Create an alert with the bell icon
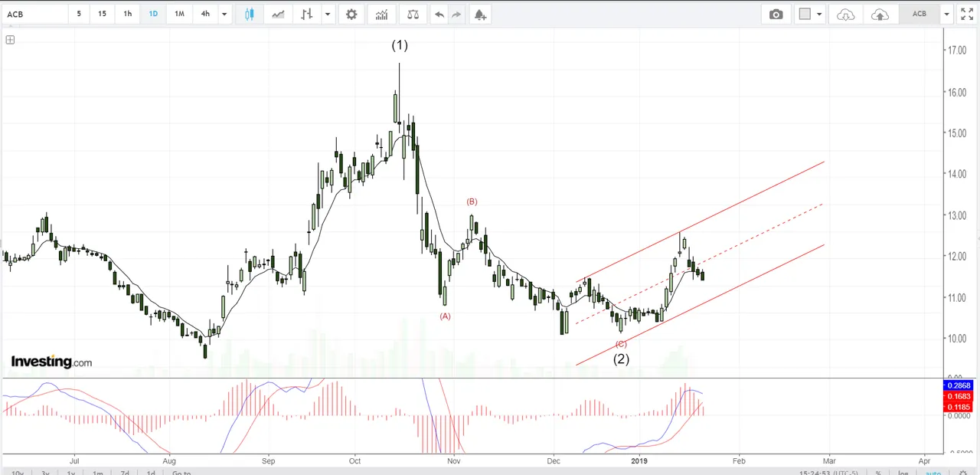980x475 pixels. click(x=479, y=14)
